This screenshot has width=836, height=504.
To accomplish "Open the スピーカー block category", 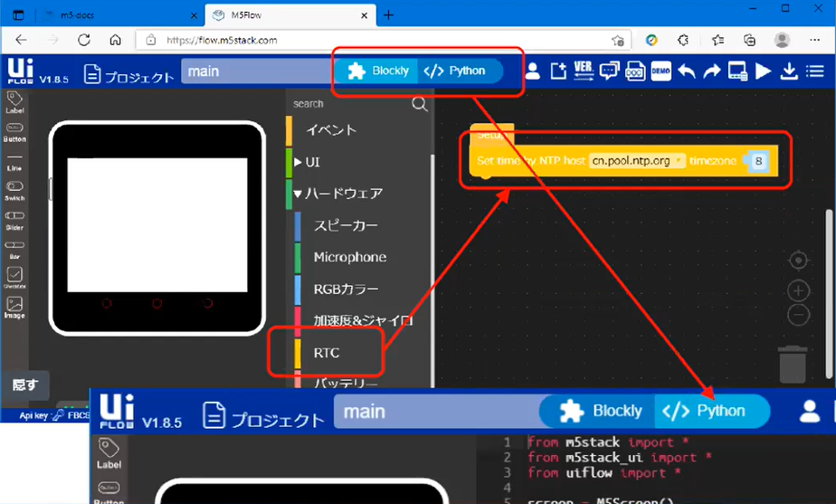I will click(x=346, y=225).
